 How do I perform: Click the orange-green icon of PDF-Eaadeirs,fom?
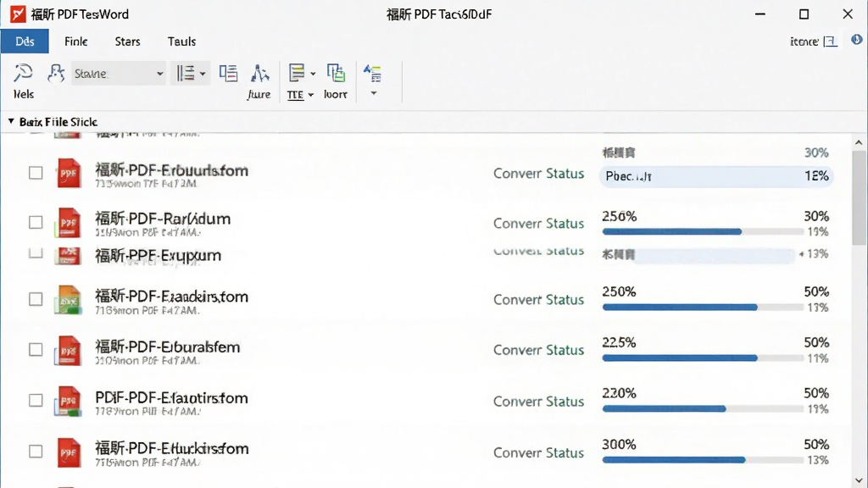coord(68,299)
